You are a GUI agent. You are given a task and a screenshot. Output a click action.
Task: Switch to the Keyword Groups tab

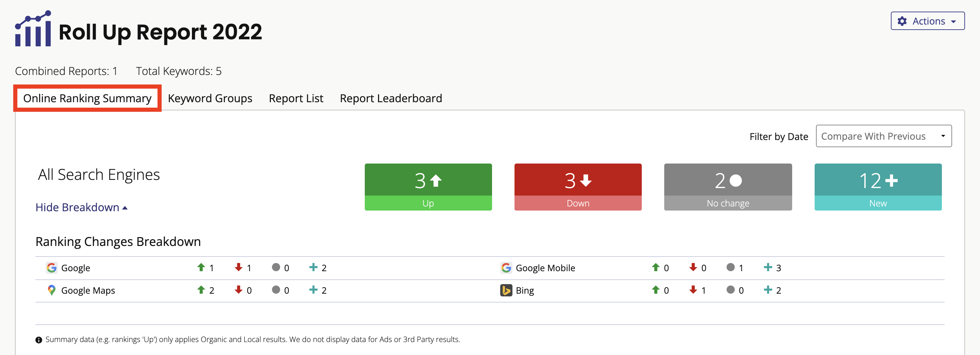click(210, 98)
